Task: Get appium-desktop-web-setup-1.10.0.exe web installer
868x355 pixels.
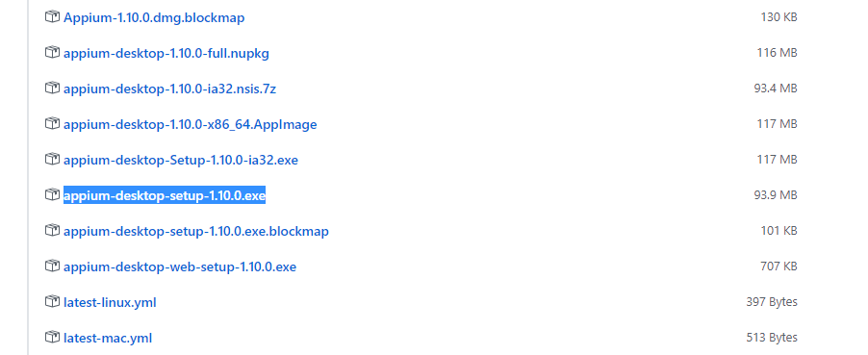Action: tap(180, 266)
